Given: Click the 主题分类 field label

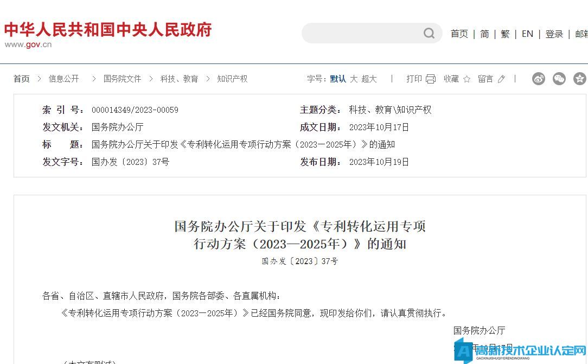Looking at the screenshot, I should click(x=320, y=110).
